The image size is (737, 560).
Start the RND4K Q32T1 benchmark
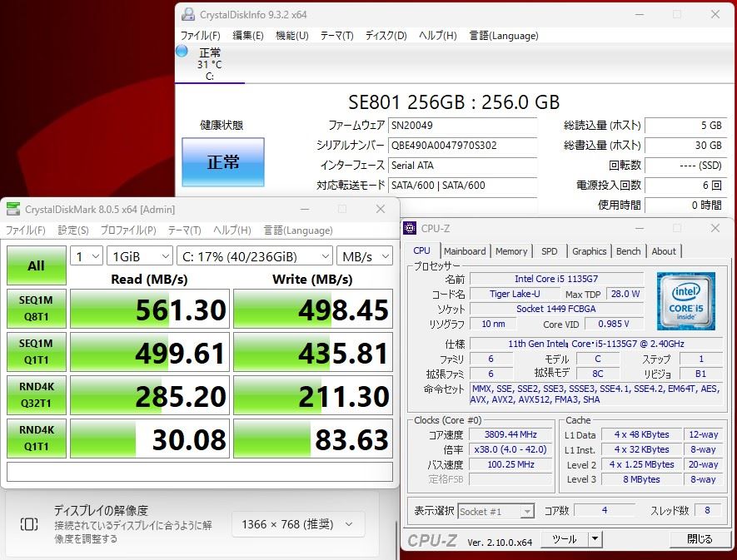click(36, 395)
